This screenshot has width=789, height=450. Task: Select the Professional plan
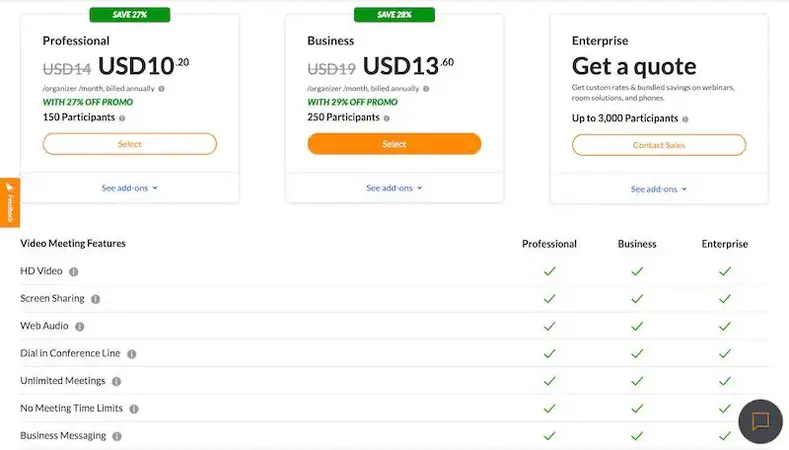pyautogui.click(x=130, y=144)
